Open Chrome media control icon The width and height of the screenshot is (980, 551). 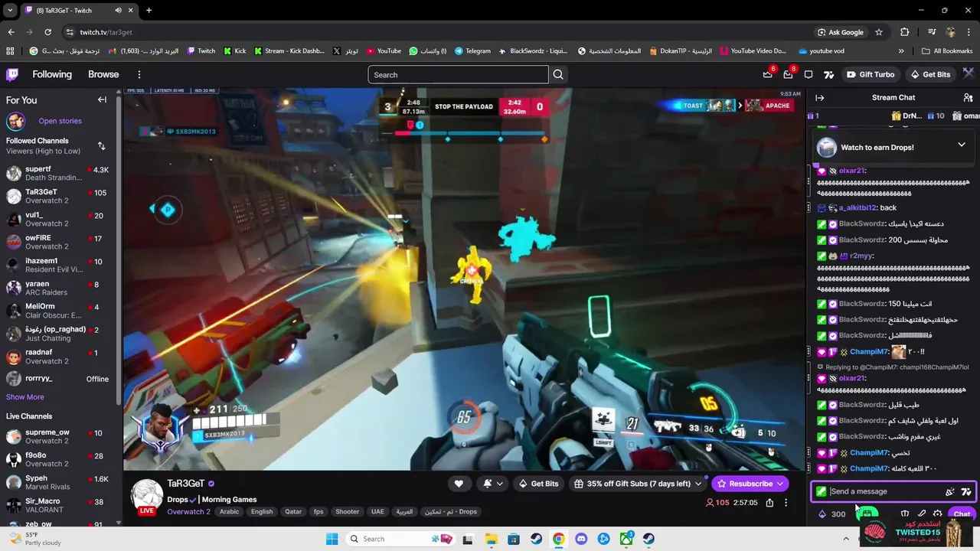[932, 32]
